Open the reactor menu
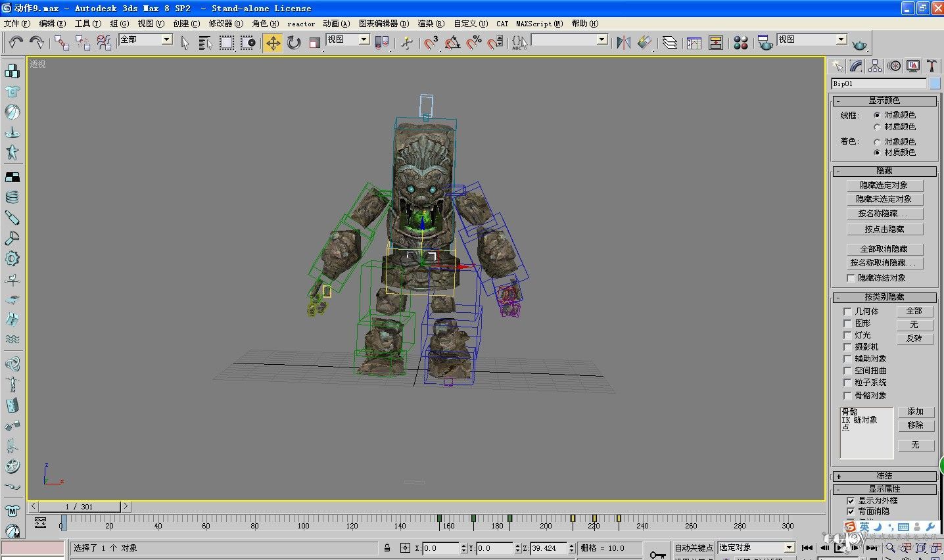This screenshot has height=560, width=944. [301, 24]
